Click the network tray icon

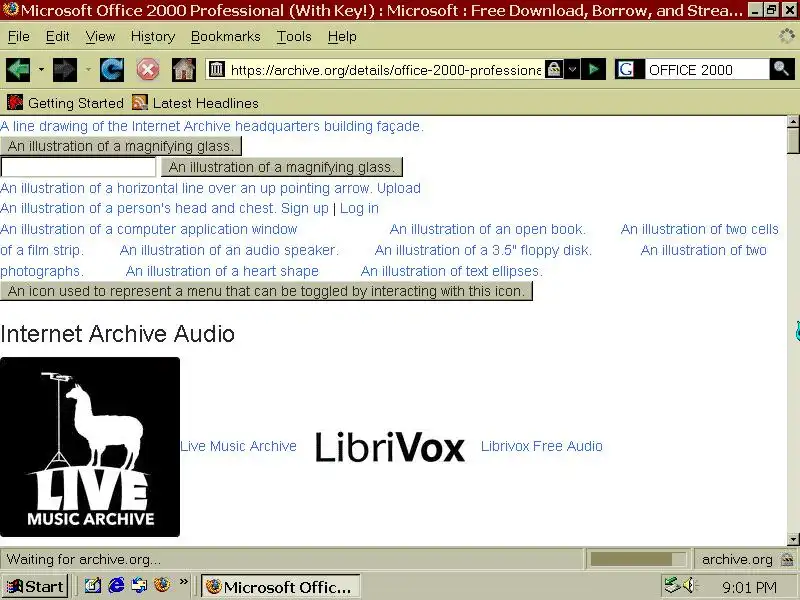[672, 585]
